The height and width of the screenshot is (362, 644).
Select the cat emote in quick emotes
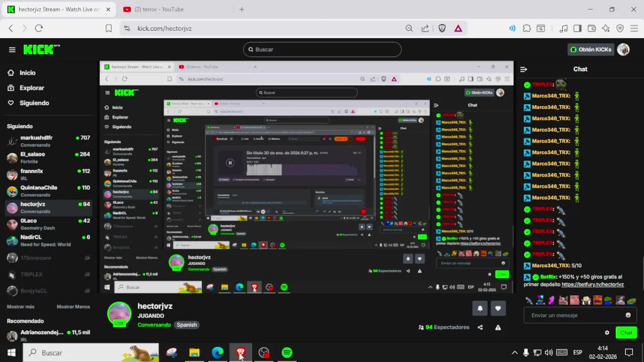tap(563, 300)
